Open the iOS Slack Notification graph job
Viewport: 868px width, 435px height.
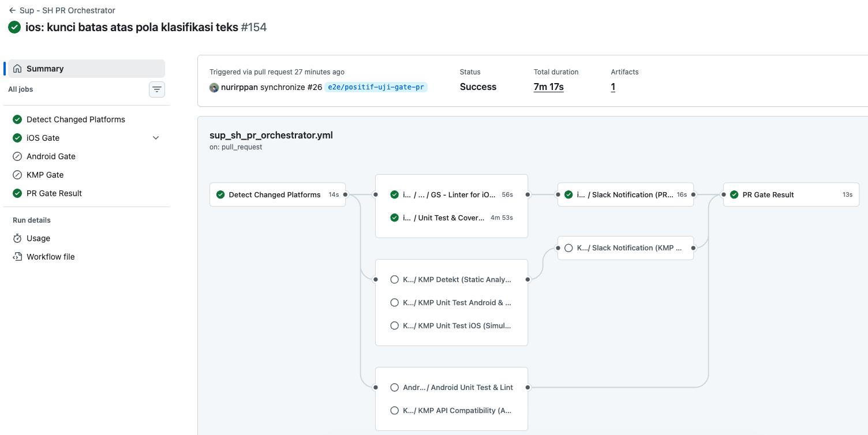(626, 195)
